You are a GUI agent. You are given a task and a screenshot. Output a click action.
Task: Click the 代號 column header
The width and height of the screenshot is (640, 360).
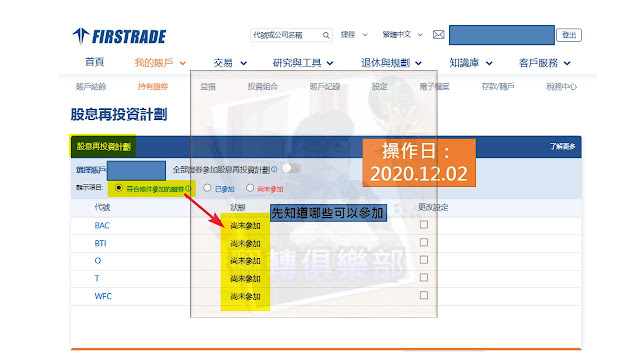[x=102, y=207]
